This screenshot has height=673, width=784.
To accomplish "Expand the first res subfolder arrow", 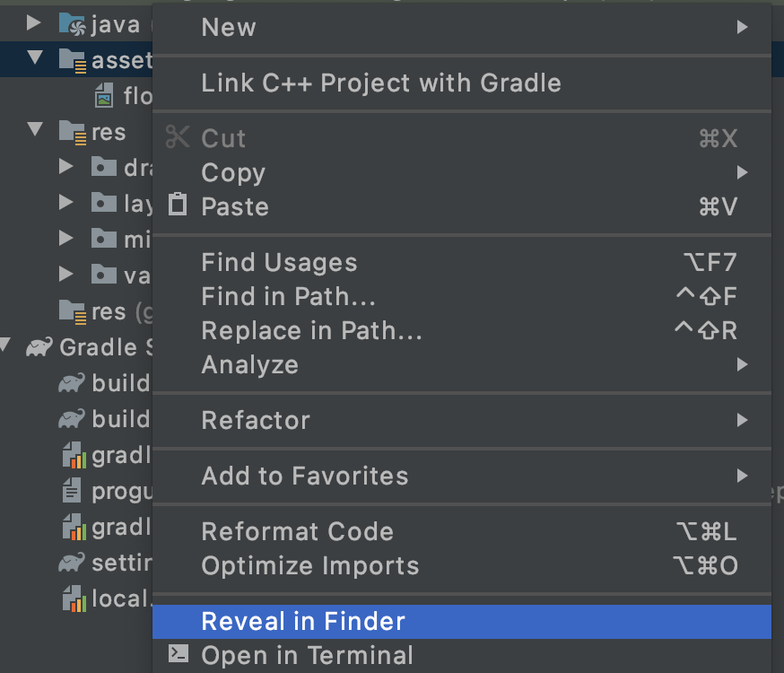I will 66,167.
